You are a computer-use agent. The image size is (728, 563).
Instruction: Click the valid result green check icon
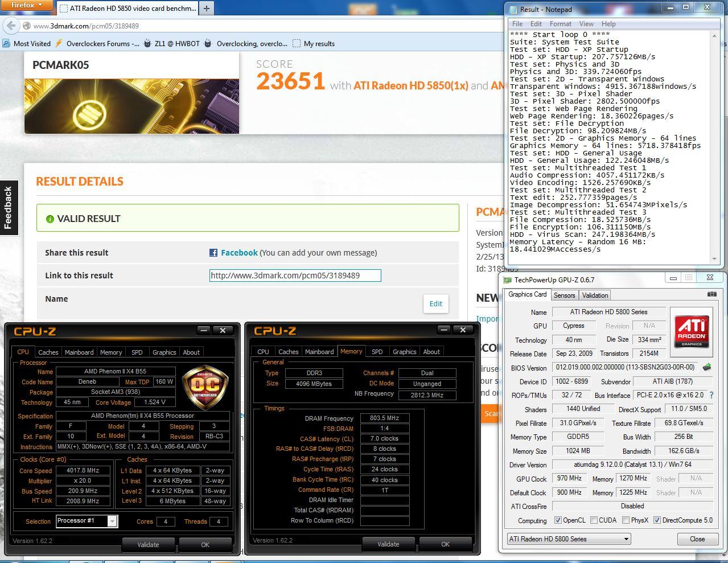pyautogui.click(x=50, y=219)
